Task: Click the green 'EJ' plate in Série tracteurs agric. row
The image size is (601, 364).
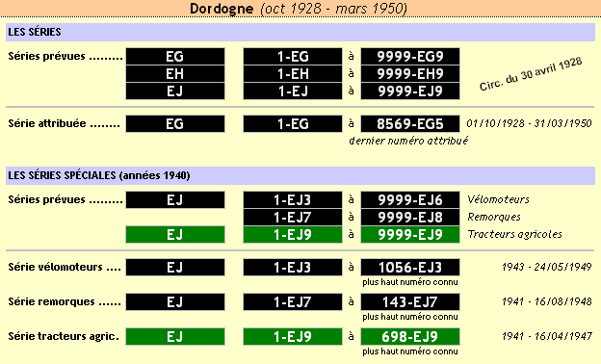Action: point(175,337)
